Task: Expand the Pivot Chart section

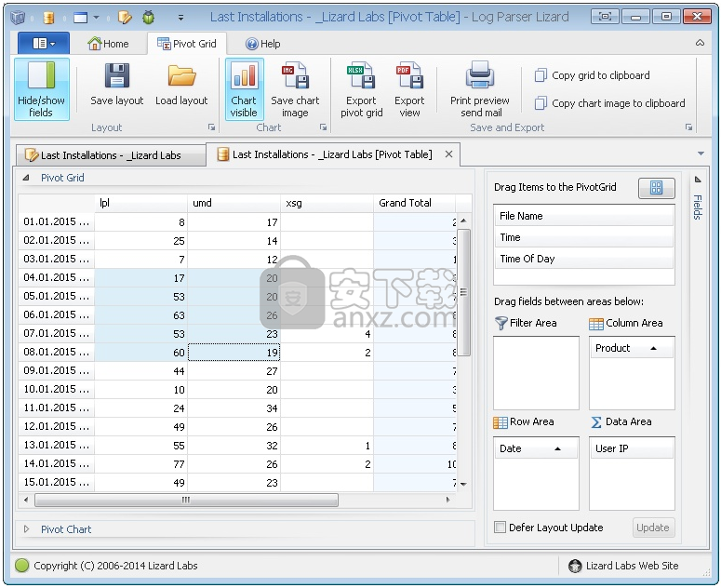Action: coord(26,529)
